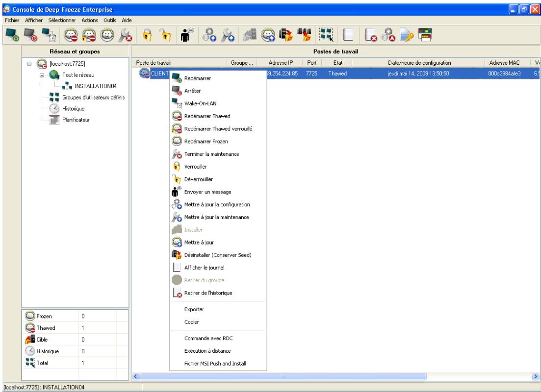Screen dimensions: 541x392
Task: Choose Afficher le journal context entry
Action: 218,268
